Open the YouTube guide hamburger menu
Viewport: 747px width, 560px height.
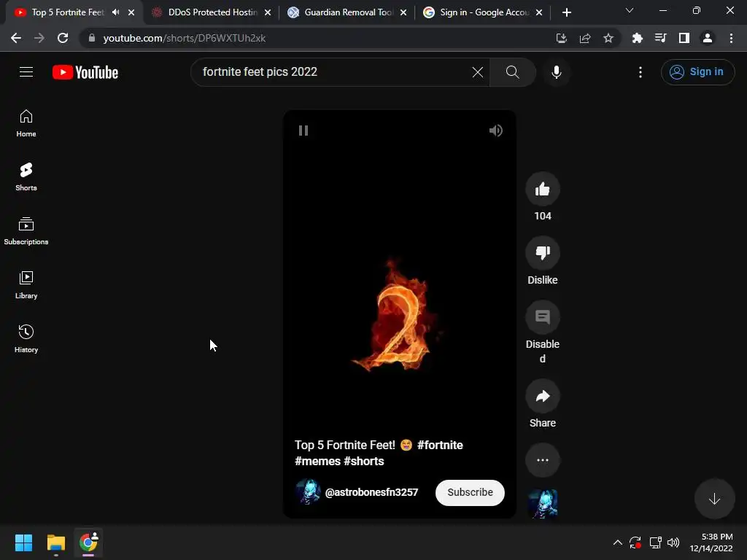point(26,72)
